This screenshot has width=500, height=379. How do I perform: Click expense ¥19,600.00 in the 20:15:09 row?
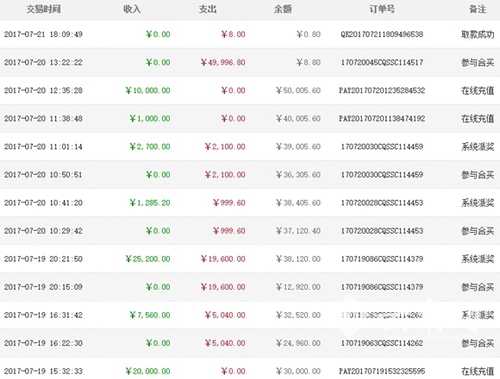click(223, 287)
